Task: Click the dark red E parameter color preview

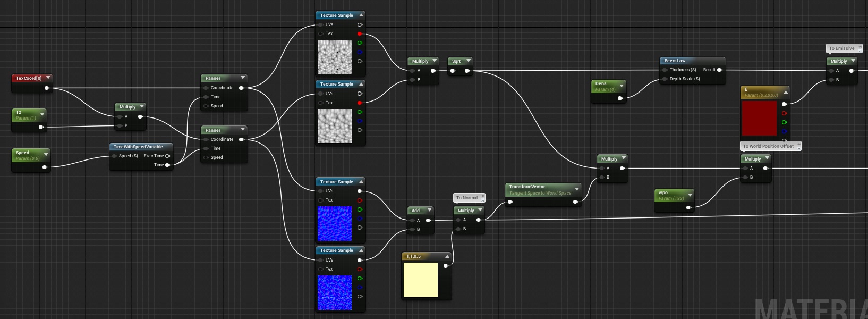Action: click(759, 118)
